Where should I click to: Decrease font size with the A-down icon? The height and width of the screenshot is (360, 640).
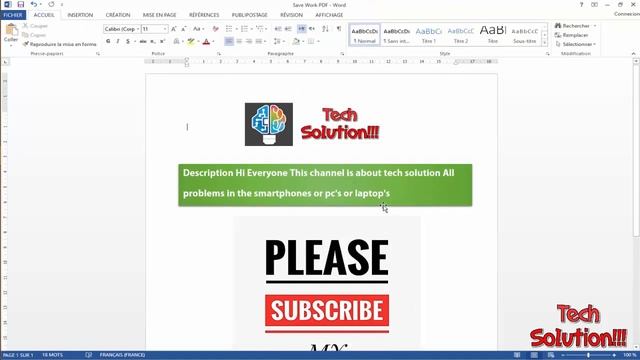coord(184,29)
